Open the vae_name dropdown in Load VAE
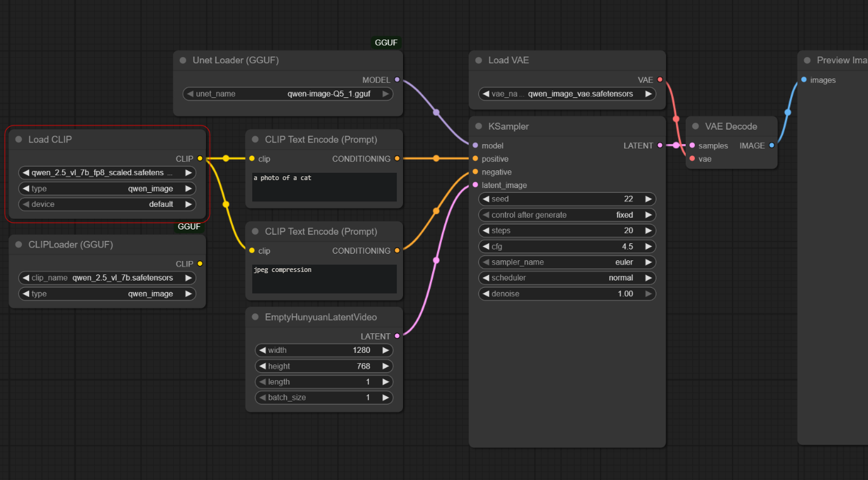Screen dimensions: 868x480 567,94
